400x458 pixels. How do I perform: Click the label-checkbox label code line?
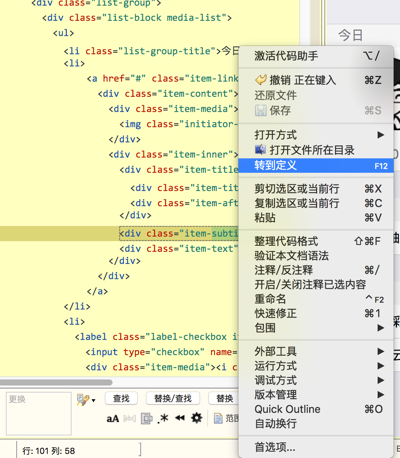tap(157, 337)
